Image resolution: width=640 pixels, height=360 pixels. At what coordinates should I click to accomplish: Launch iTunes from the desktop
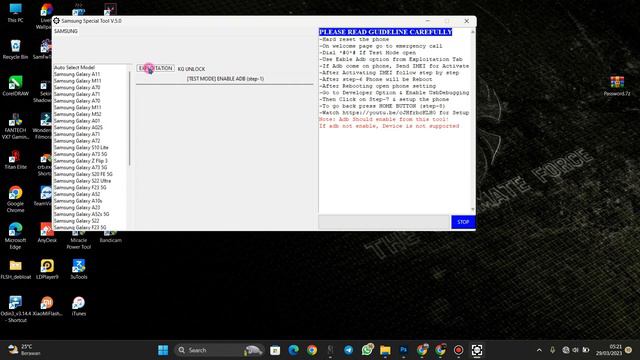pos(78,306)
